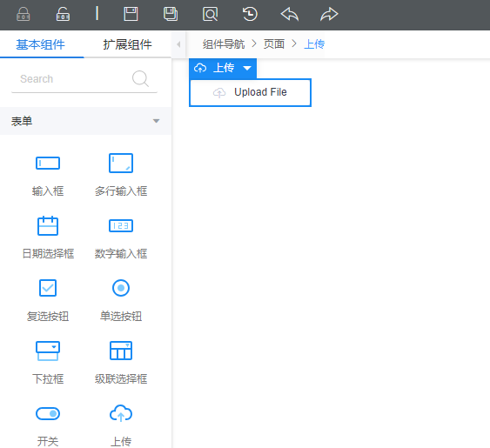The image size is (490, 448).
Task: Click the cloud icon on the 上传 tag
Action: [200, 68]
